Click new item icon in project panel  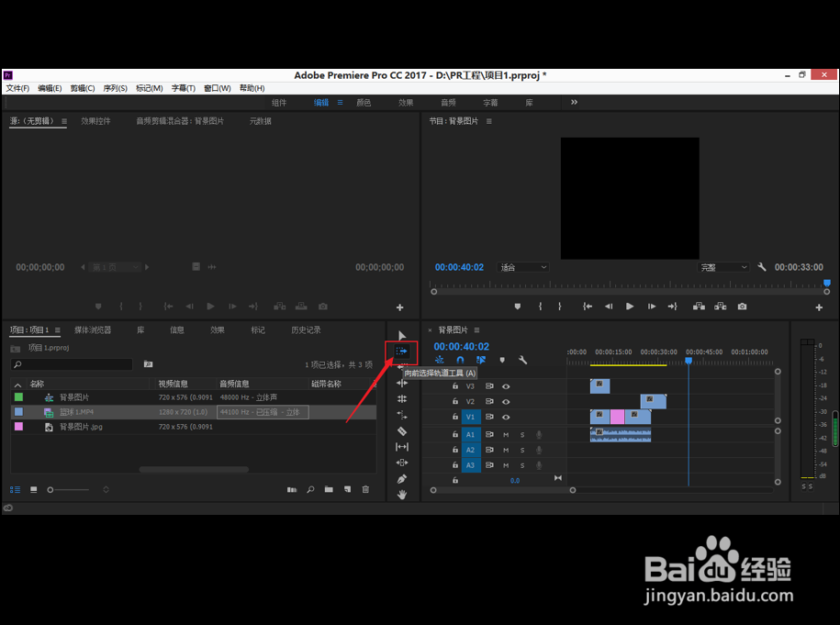click(348, 489)
